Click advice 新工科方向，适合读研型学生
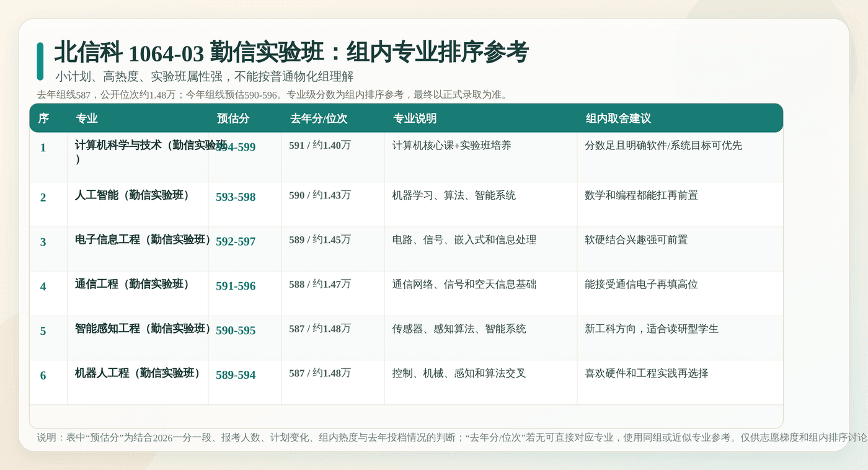The image size is (868, 470). (x=652, y=329)
